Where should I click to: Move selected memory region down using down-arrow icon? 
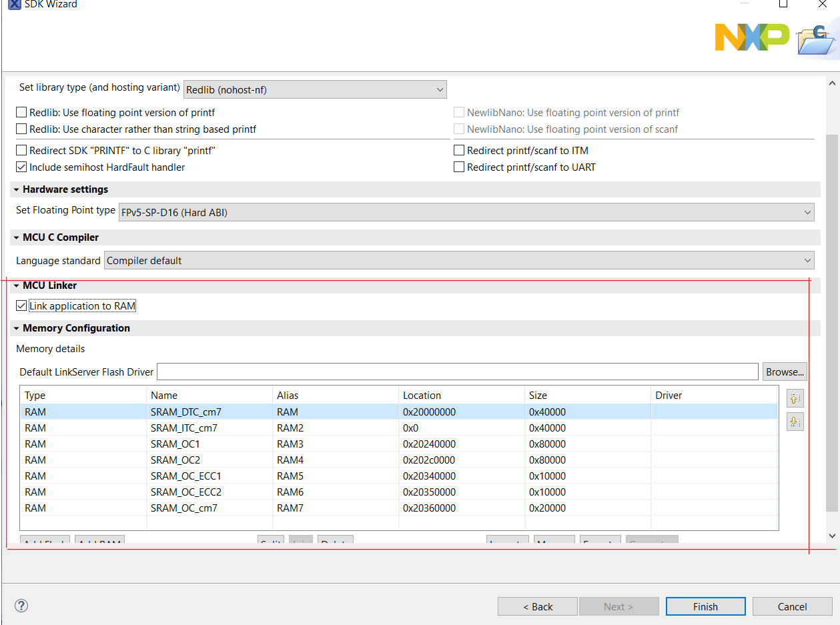[794, 421]
